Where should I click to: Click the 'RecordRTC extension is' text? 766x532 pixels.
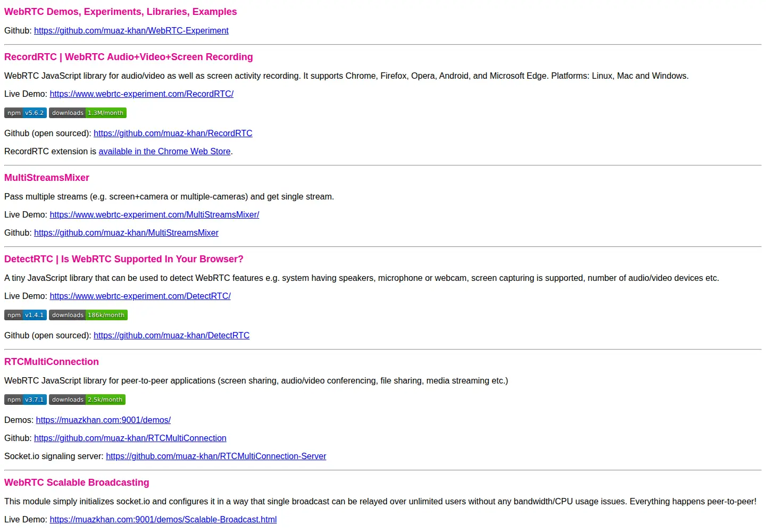point(51,152)
